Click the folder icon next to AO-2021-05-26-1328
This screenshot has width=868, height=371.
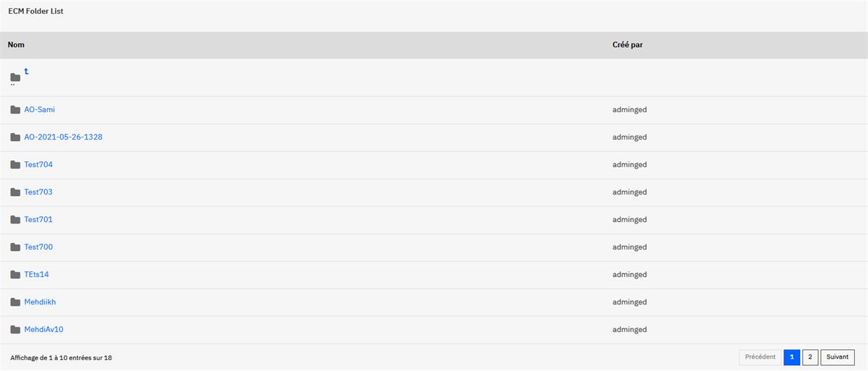[x=15, y=137]
